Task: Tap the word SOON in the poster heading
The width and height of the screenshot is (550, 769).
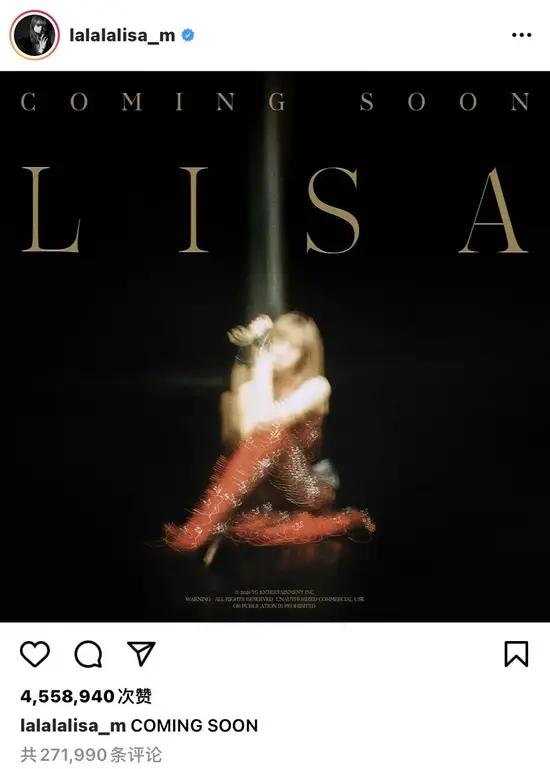Action: click(x=445, y=102)
